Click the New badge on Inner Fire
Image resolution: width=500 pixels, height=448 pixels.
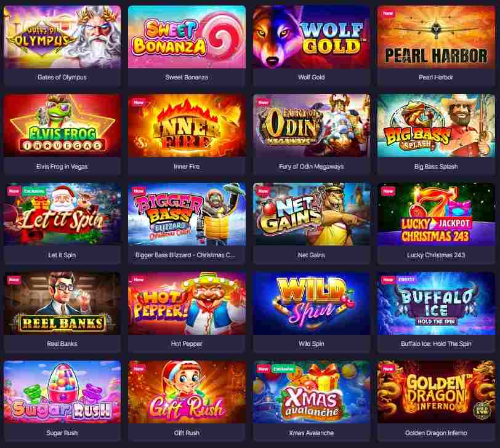click(139, 102)
